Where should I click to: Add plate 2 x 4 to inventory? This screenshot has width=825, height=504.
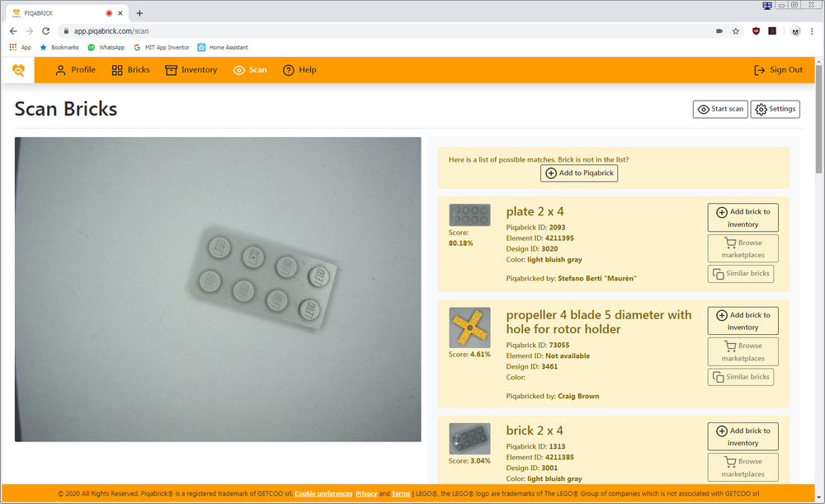pyautogui.click(x=743, y=217)
